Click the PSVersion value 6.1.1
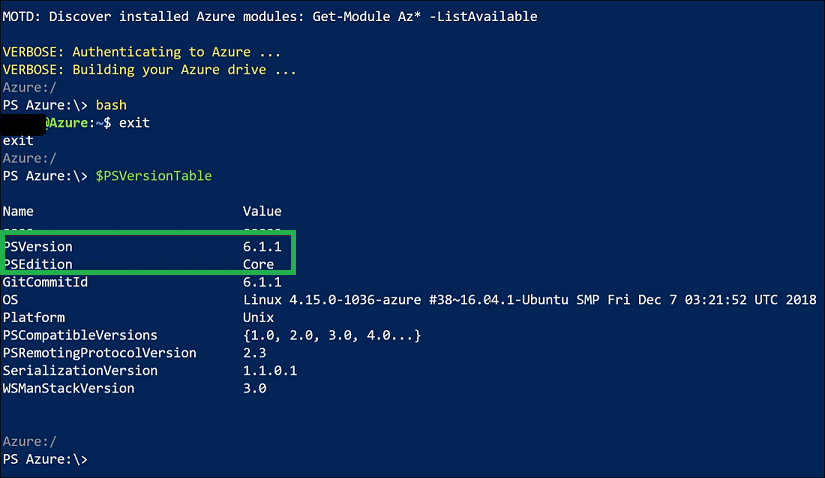Screen dimensions: 825x478 click(262, 246)
